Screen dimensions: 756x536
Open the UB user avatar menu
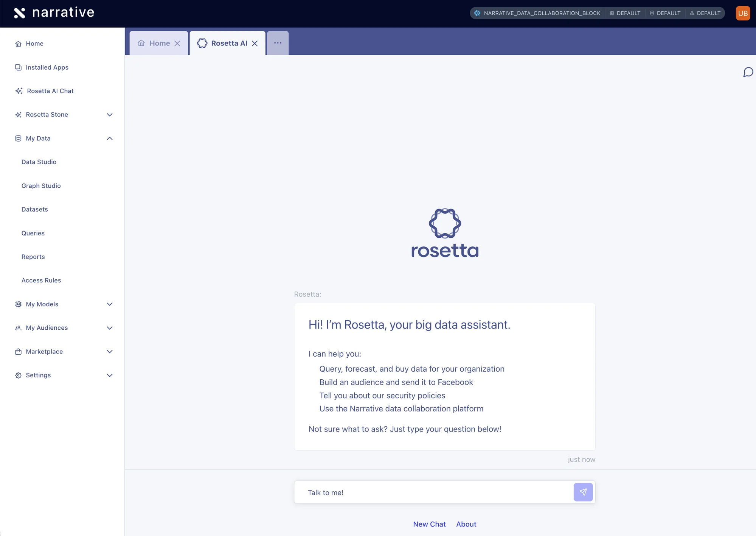pos(743,13)
